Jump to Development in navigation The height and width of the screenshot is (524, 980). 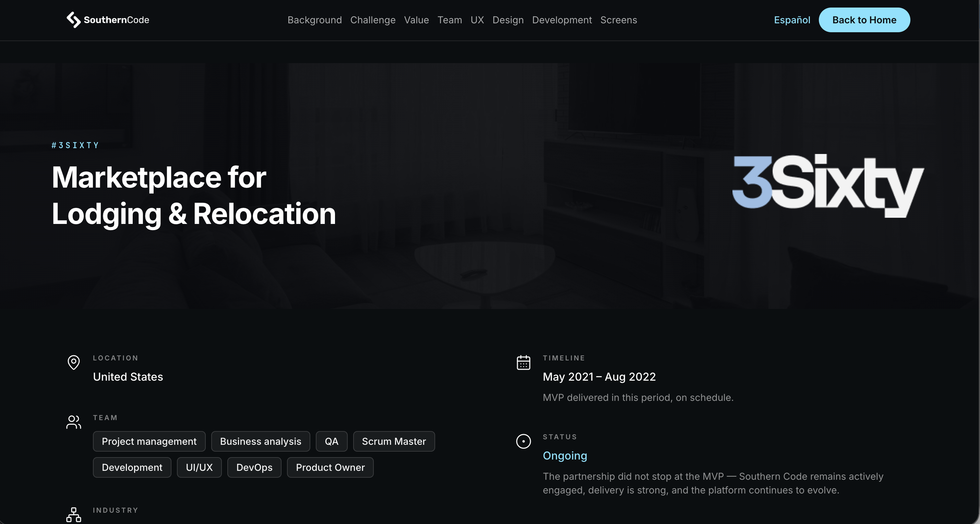[562, 20]
